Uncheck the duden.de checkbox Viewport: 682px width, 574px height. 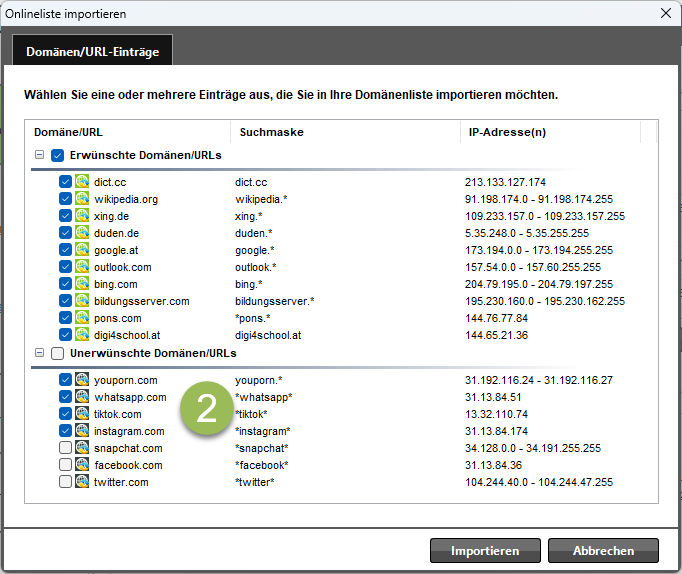pyautogui.click(x=65, y=233)
